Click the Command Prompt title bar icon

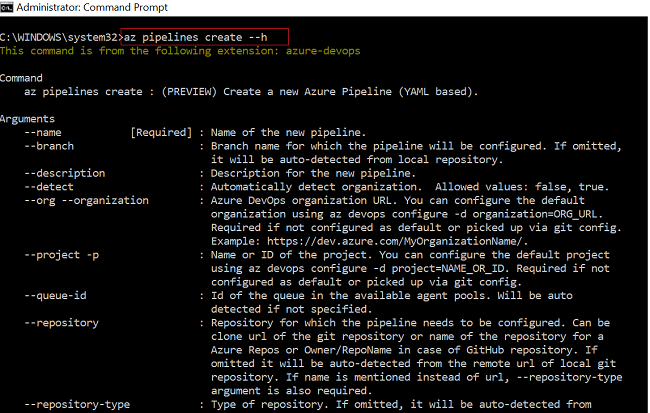coord(7,7)
